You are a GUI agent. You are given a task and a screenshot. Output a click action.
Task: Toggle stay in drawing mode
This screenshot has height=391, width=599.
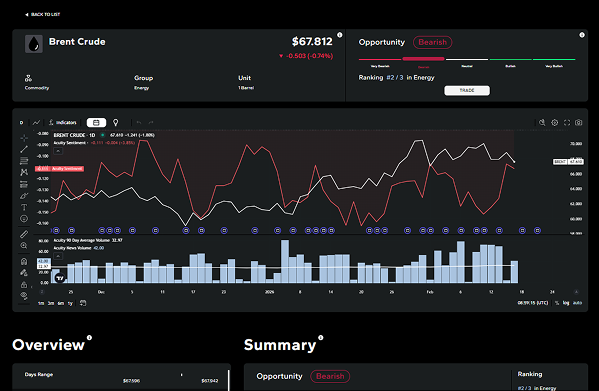point(24,273)
